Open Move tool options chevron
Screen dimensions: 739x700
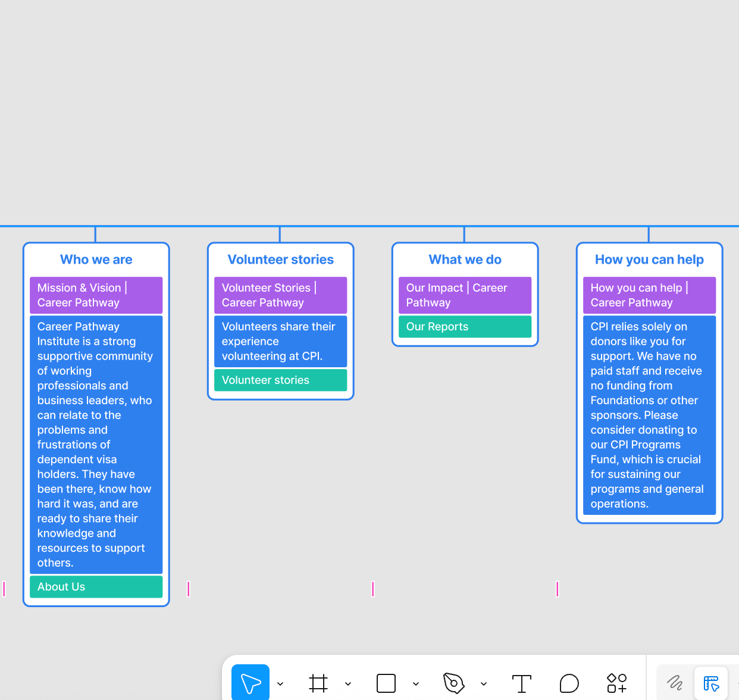coord(280,684)
